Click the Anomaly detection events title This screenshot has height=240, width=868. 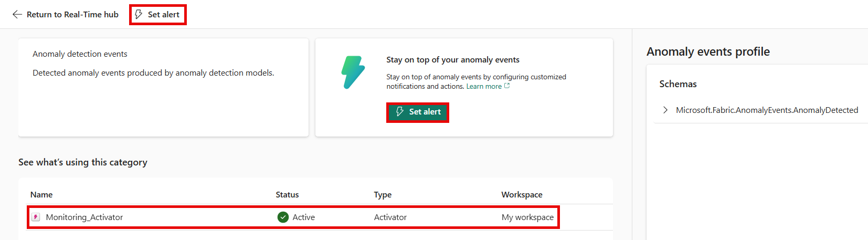pyautogui.click(x=80, y=54)
